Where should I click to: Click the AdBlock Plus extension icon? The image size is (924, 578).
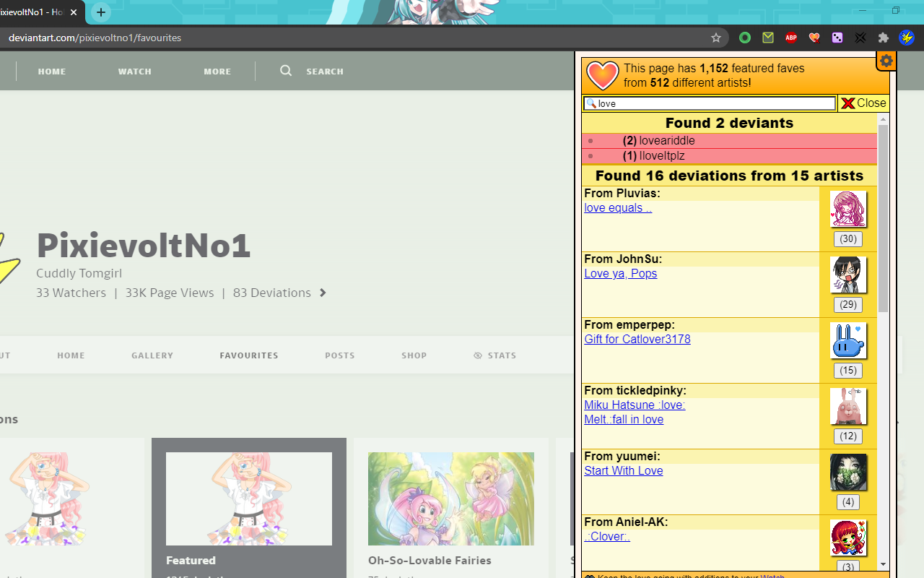(x=791, y=38)
